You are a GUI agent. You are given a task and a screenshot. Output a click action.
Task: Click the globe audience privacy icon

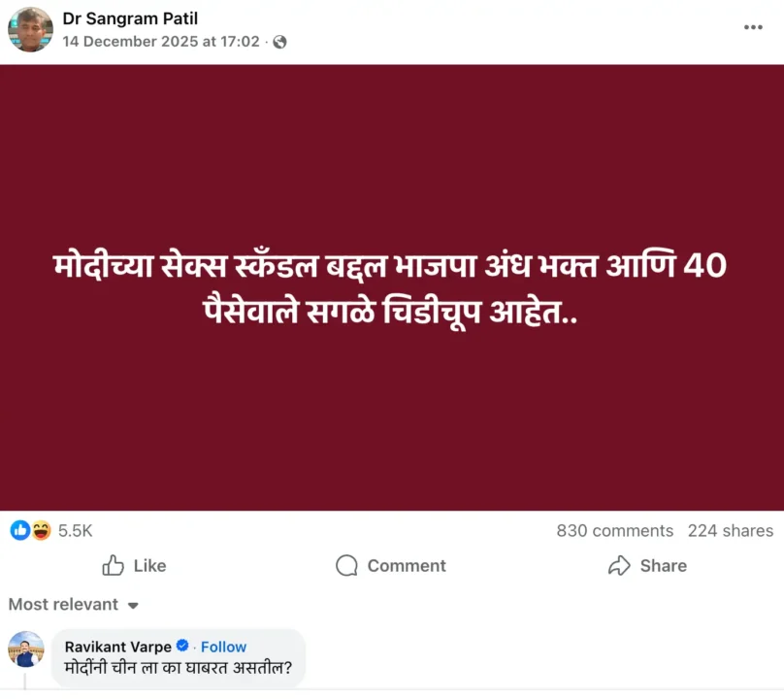click(278, 42)
